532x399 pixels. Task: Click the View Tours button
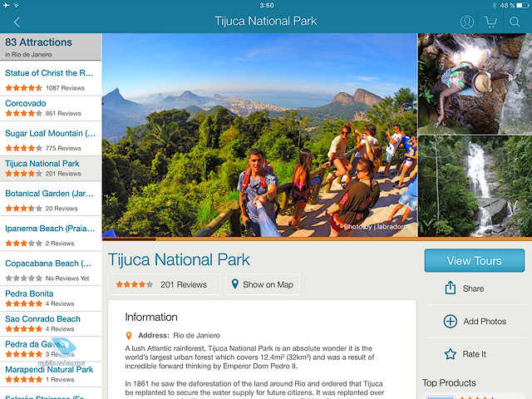[x=475, y=260]
